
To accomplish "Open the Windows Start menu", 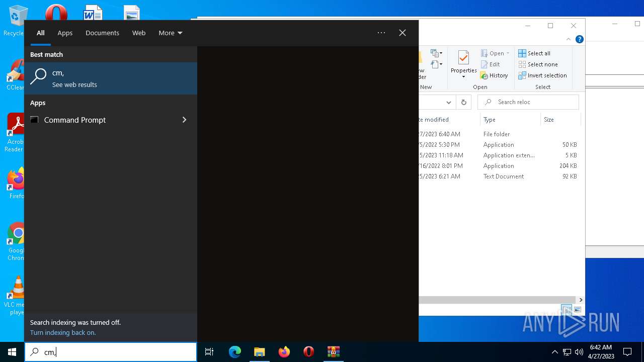I will click(x=12, y=352).
